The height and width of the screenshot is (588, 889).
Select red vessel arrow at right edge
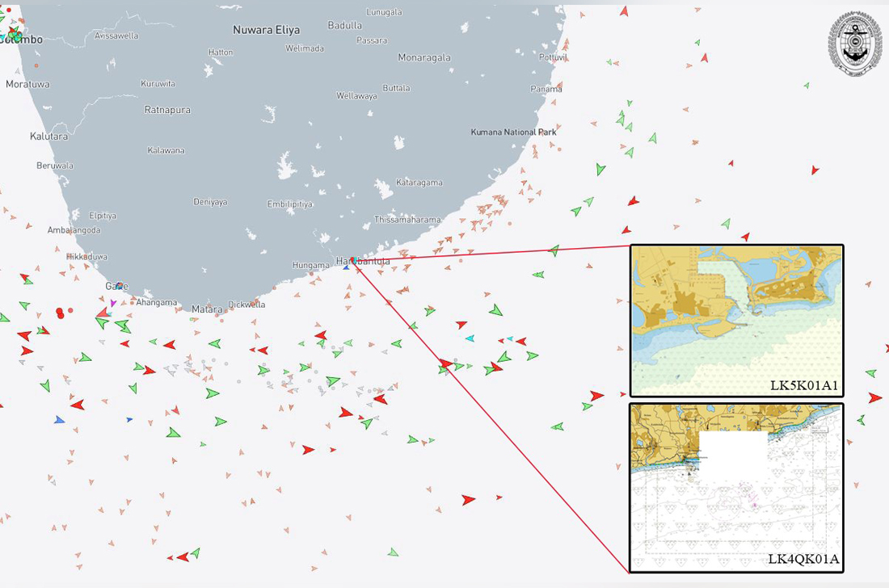coord(874,397)
